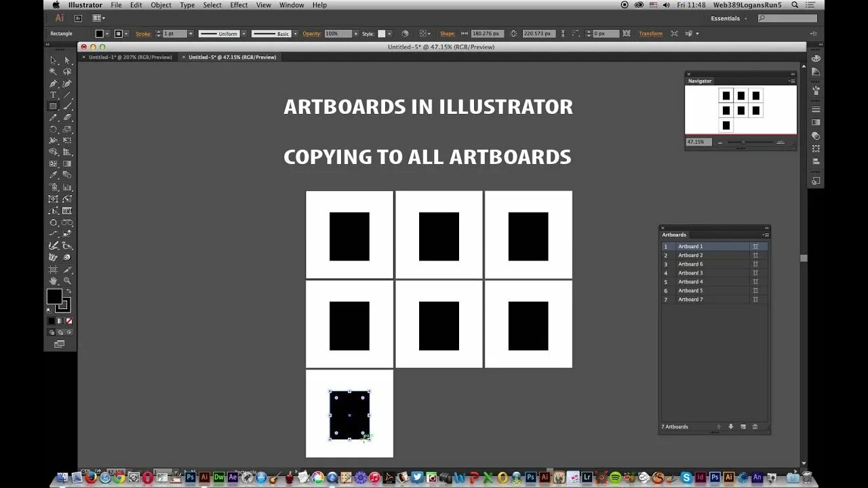Select the Selection (black arrow) tool
Image resolution: width=868 pixels, height=488 pixels.
point(53,60)
